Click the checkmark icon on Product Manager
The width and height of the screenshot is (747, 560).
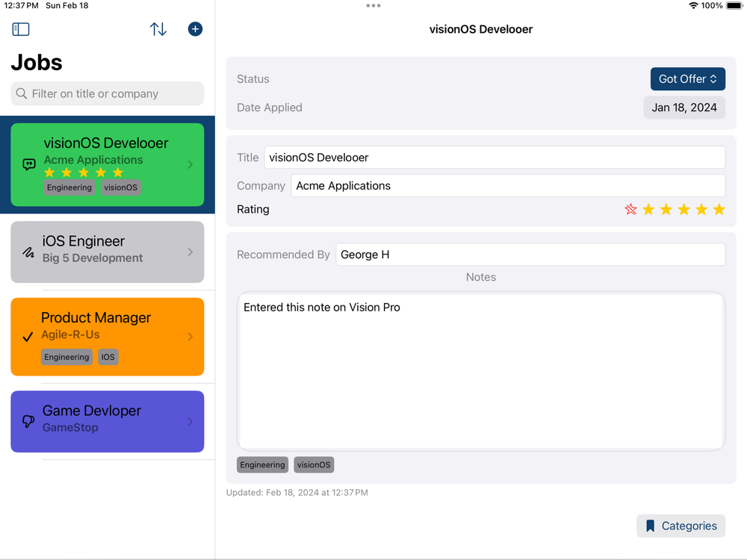tap(28, 337)
